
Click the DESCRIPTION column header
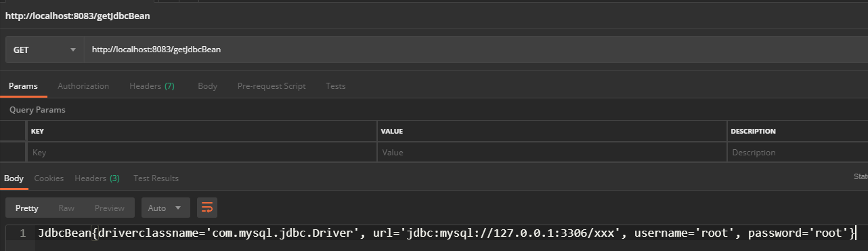coord(754,132)
